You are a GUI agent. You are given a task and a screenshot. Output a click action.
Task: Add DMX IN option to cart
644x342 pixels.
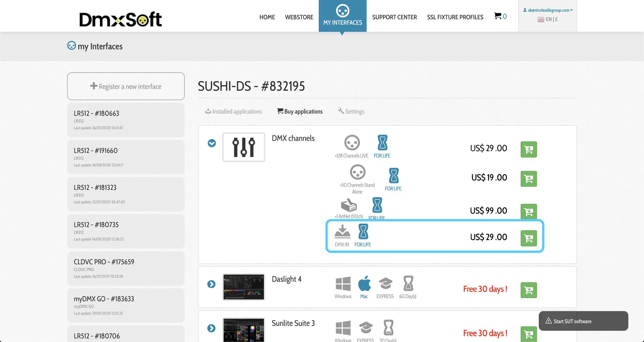click(x=528, y=238)
